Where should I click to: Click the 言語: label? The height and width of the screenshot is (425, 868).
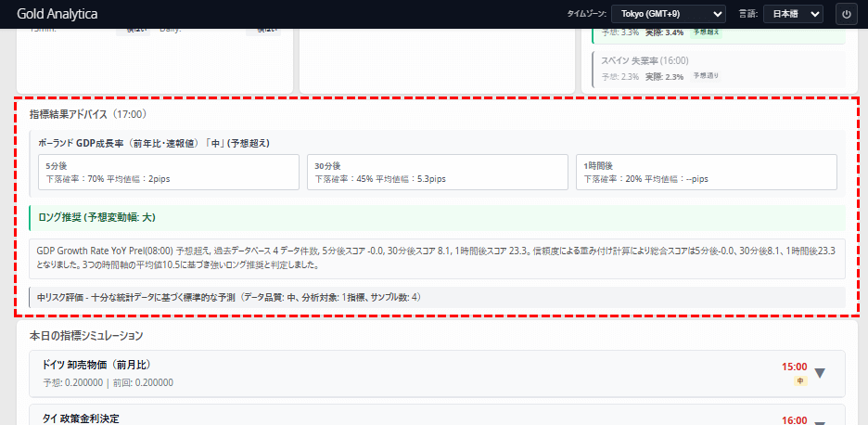[748, 15]
